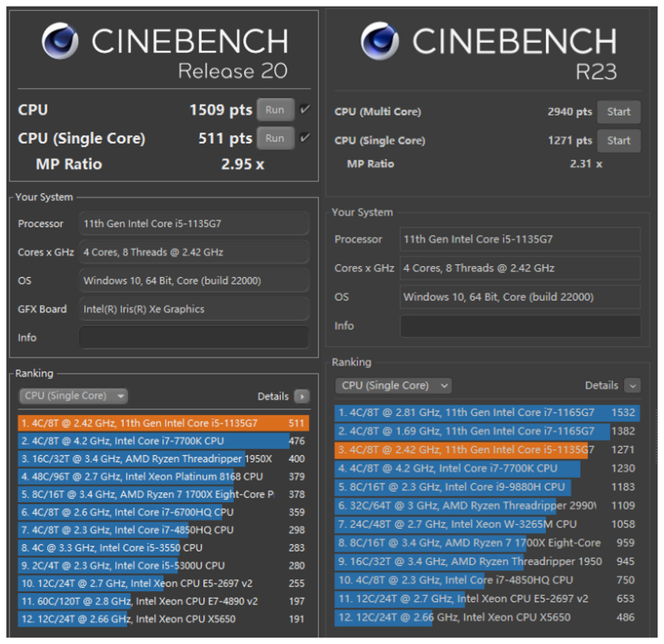
Task: Select the i7-1165G7 2.81 GHz row in R23
Action: coord(487,412)
